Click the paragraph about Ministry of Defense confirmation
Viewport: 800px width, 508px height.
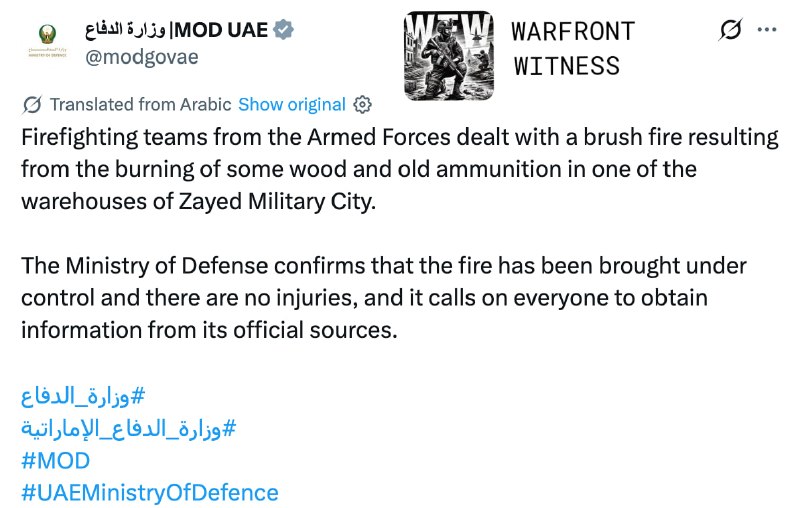[x=384, y=298]
